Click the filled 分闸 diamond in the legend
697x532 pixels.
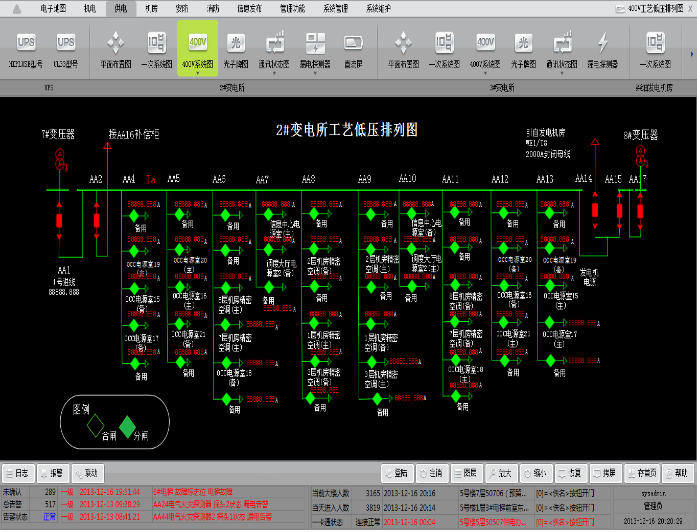pos(128,426)
